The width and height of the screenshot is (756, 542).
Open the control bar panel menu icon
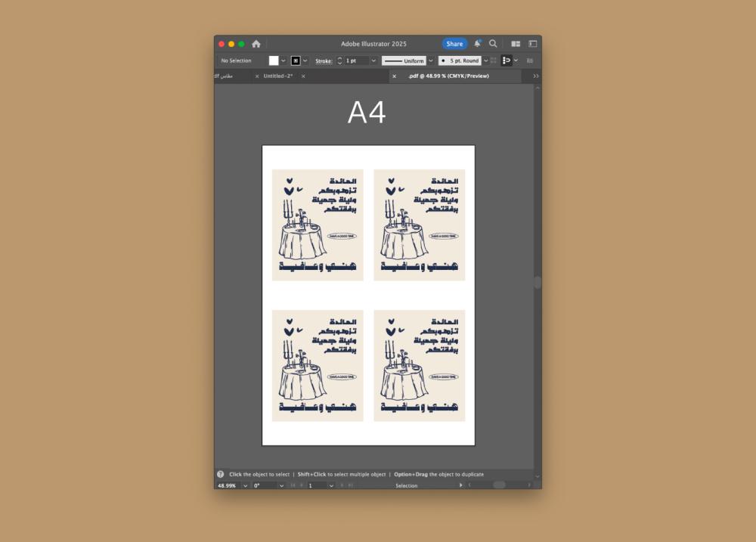tap(530, 60)
